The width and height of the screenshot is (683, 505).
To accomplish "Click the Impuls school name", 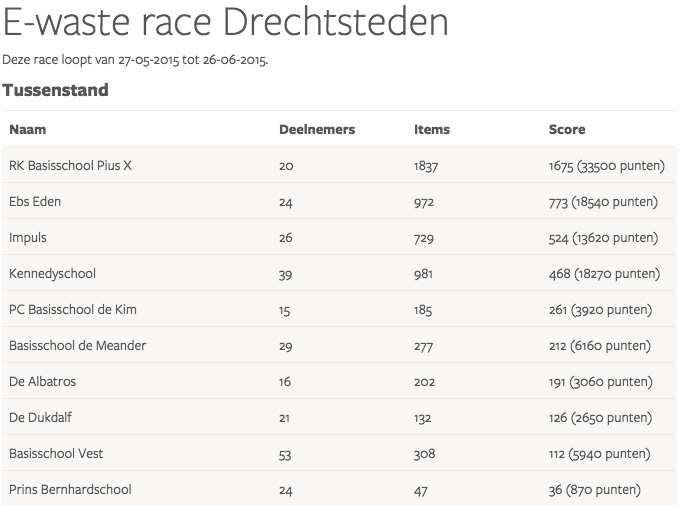I will [28, 238].
